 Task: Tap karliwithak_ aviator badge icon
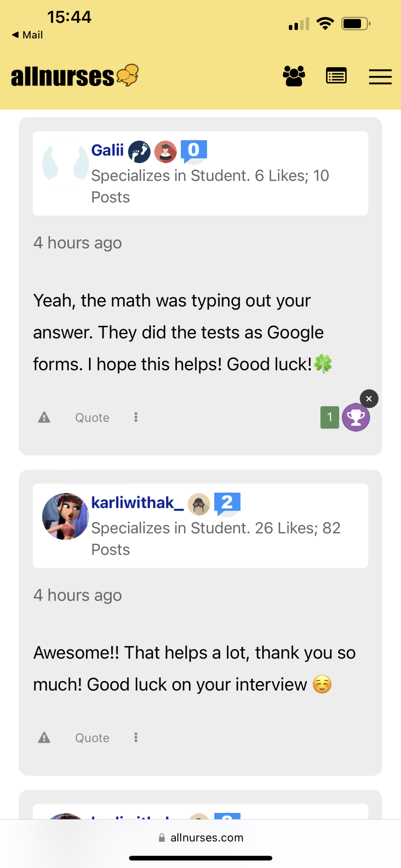199,504
